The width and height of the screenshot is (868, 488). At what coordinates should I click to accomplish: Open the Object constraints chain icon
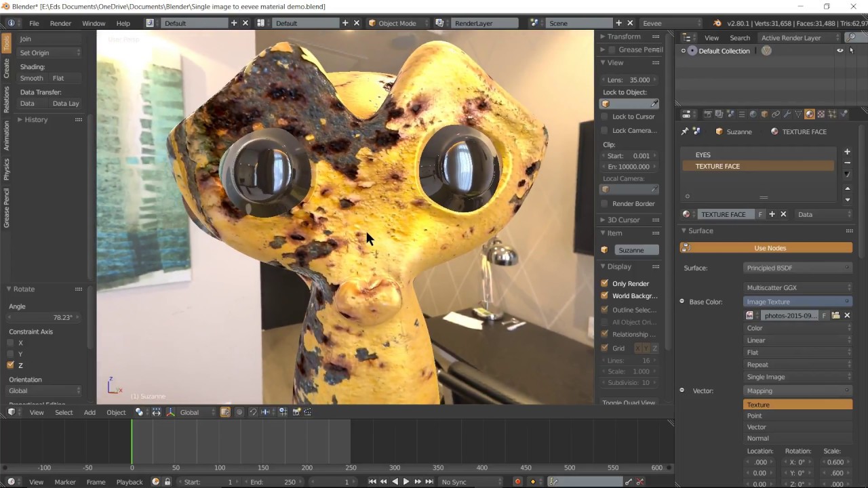coord(776,114)
